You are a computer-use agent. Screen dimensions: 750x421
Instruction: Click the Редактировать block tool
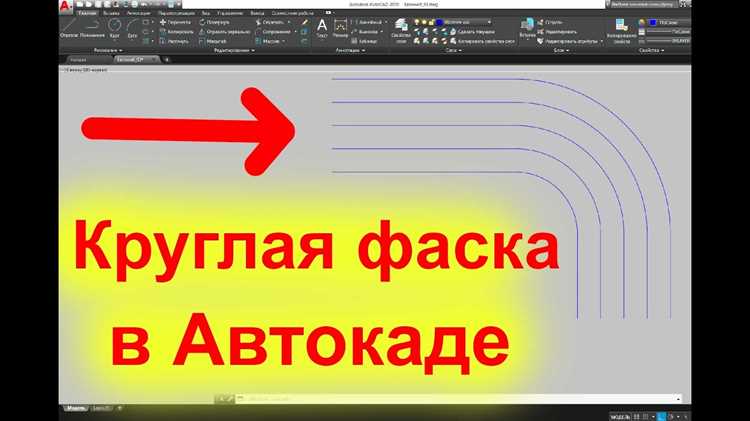[x=557, y=32]
